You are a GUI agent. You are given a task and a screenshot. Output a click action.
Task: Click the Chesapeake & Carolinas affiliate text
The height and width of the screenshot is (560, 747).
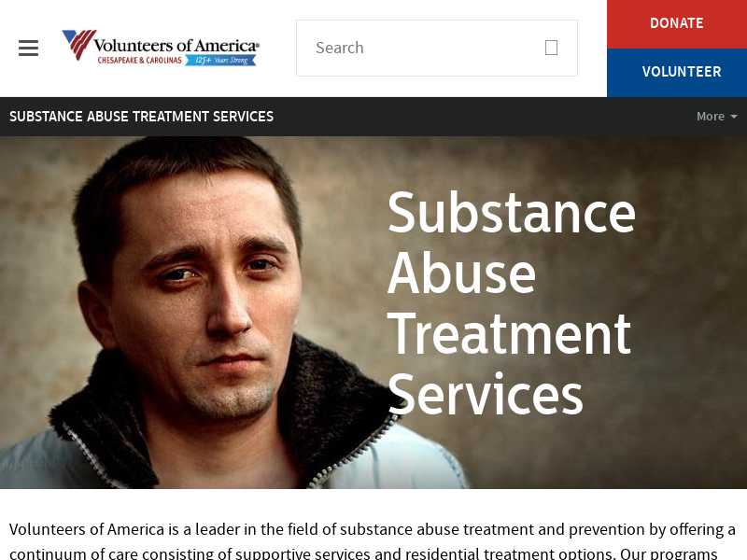139,61
